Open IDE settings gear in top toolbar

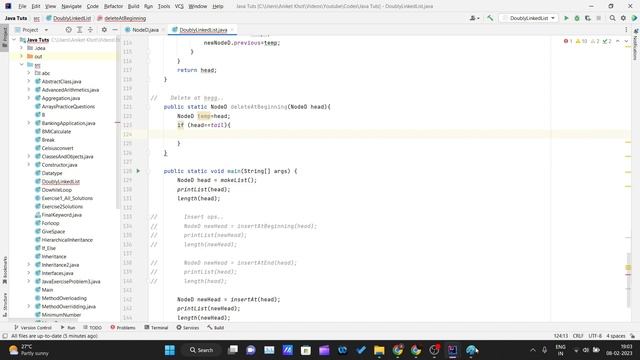coord(623,18)
